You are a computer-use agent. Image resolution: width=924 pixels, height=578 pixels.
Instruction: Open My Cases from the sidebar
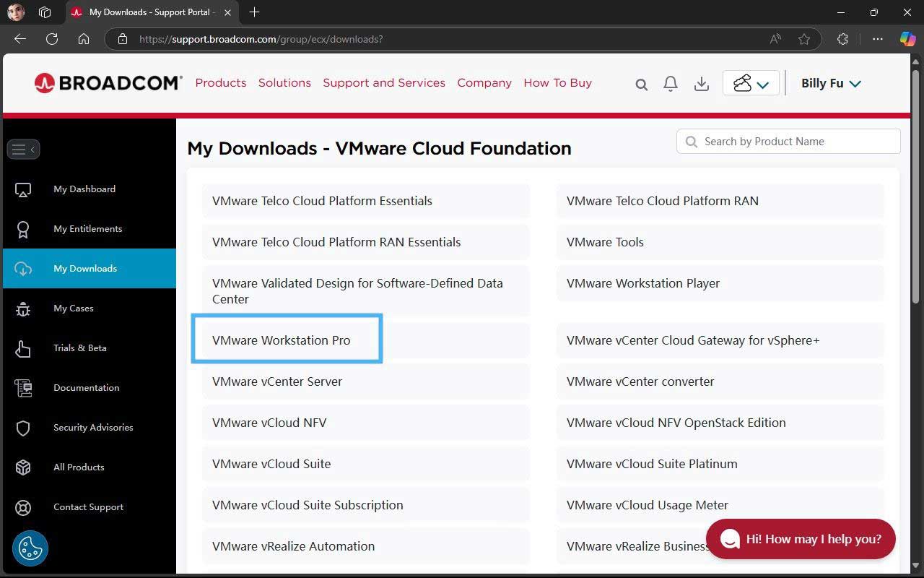[x=73, y=308]
